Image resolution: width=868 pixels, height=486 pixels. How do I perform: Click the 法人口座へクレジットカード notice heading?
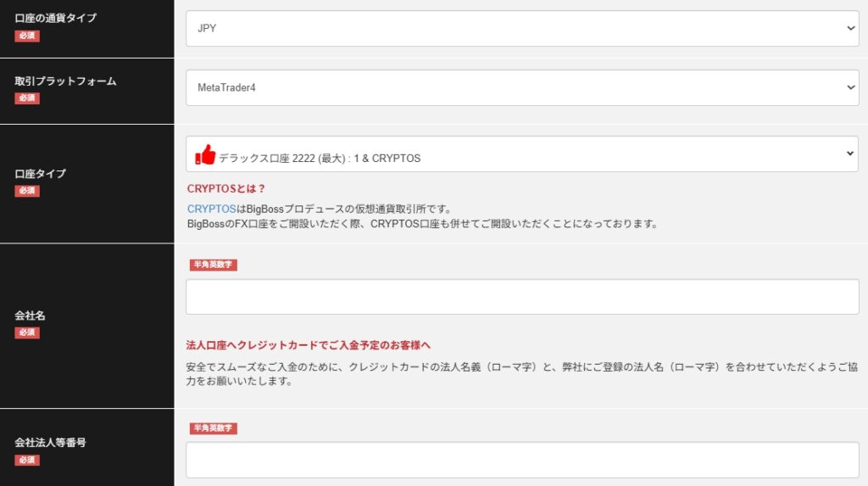309,345
